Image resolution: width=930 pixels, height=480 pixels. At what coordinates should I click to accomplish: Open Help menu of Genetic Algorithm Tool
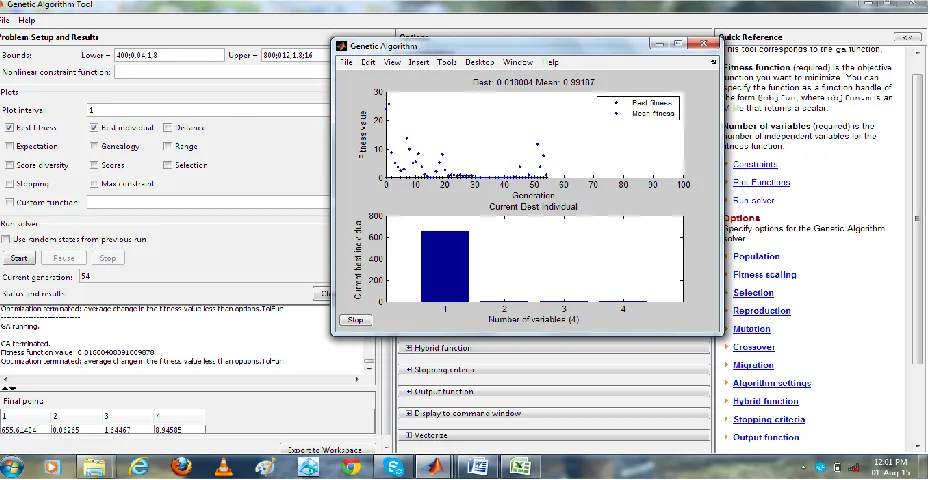click(27, 20)
